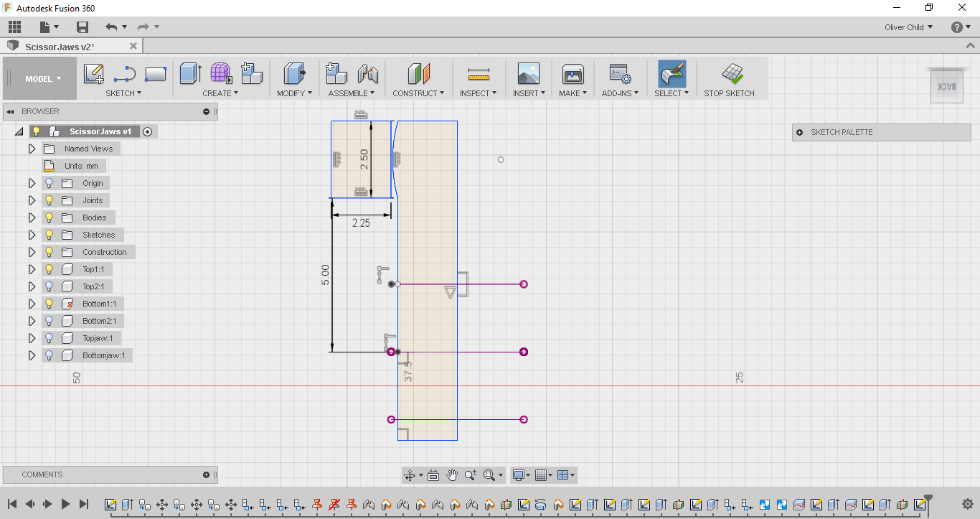Expand the Bottom1:1 component arrow
Viewport: 980px width, 519px height.
(x=32, y=304)
